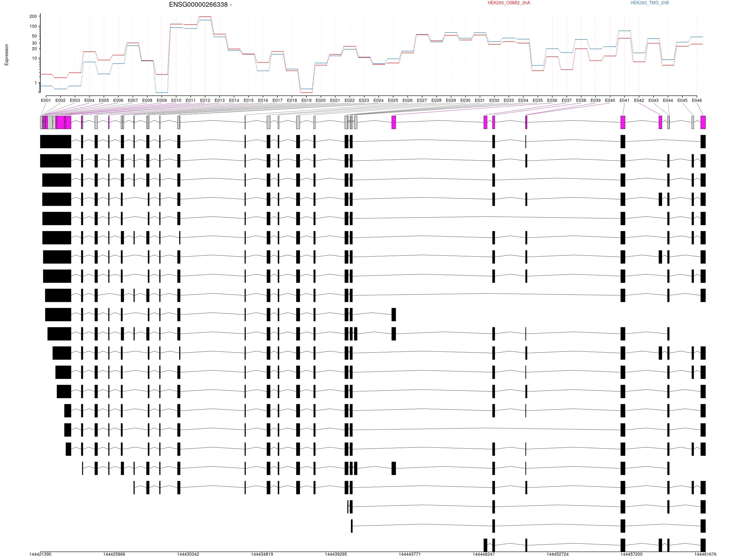This screenshot has width=739, height=560.
Task: Pick exon label E007
Action: click(x=133, y=100)
